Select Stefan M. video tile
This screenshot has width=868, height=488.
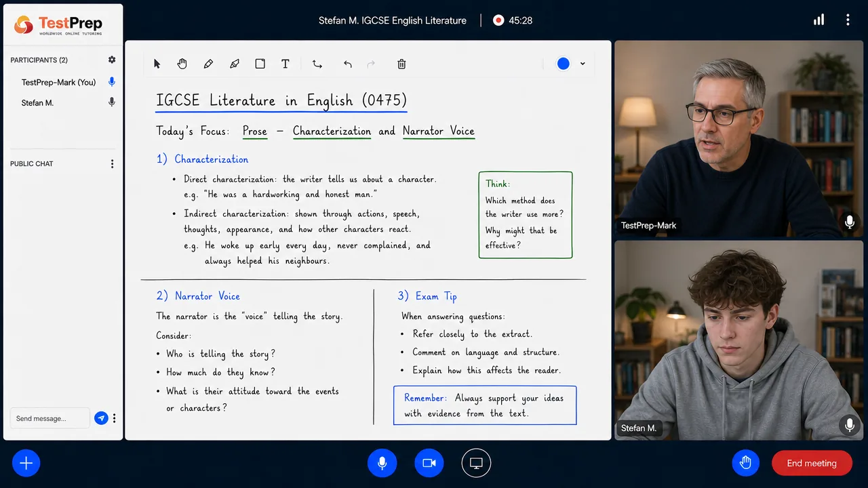click(738, 340)
